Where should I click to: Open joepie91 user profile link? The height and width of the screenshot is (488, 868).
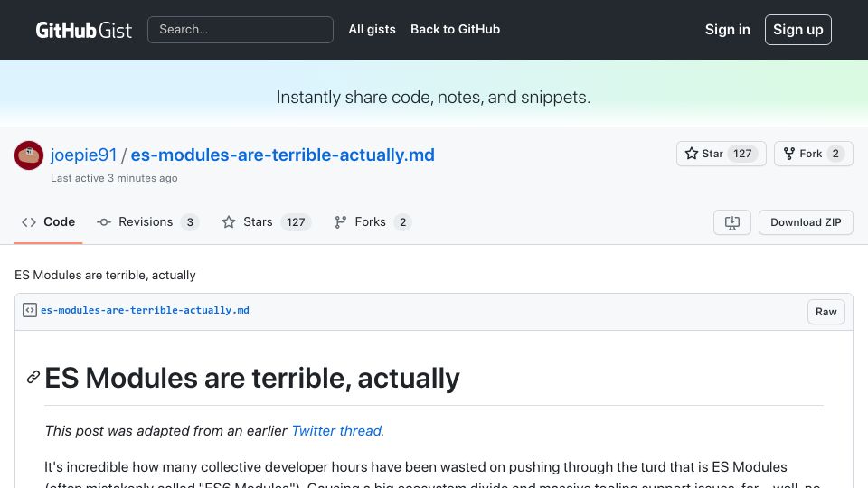coord(83,155)
